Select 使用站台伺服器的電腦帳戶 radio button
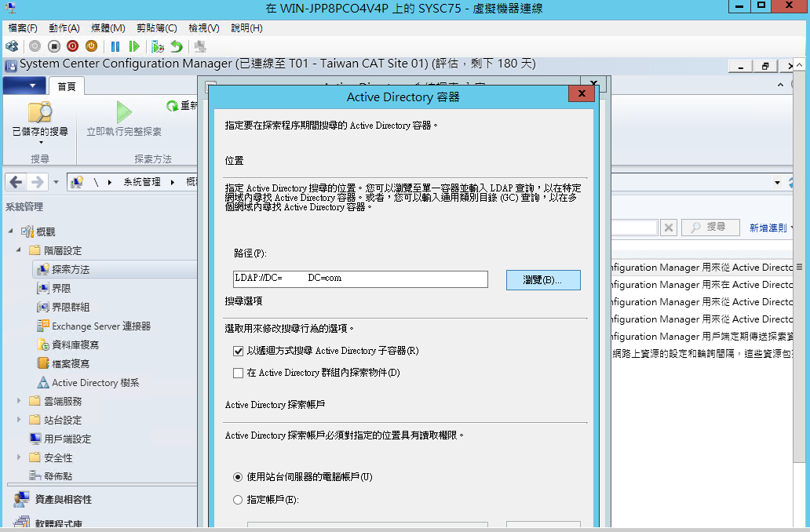Image resolution: width=810 pixels, height=532 pixels. click(x=238, y=477)
